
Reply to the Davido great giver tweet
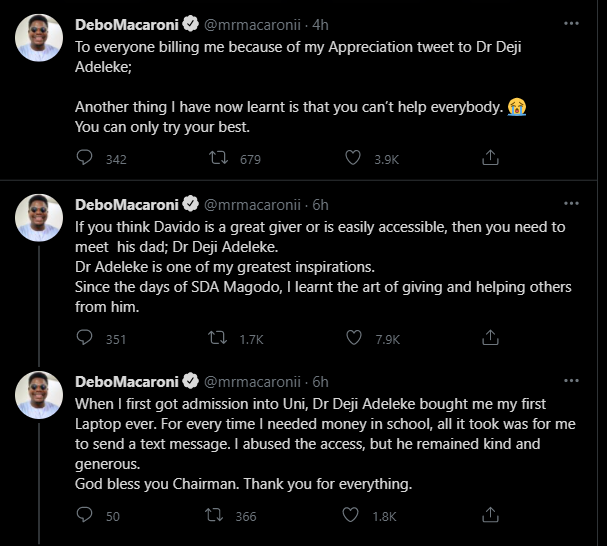click(85, 338)
